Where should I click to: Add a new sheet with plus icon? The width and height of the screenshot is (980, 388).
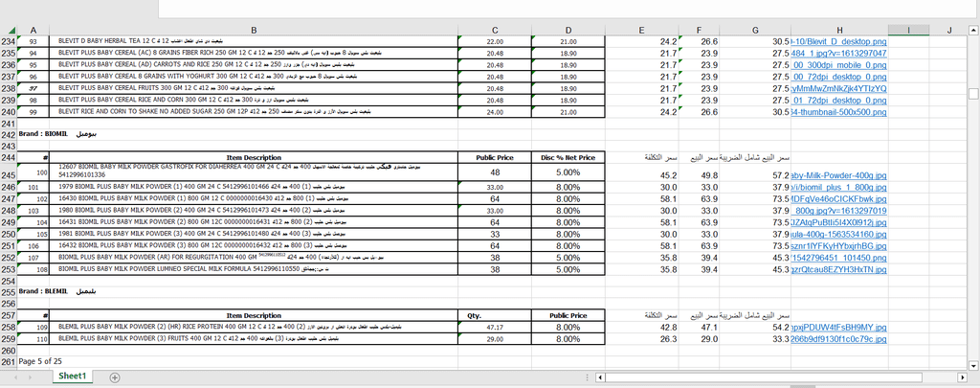click(x=115, y=377)
